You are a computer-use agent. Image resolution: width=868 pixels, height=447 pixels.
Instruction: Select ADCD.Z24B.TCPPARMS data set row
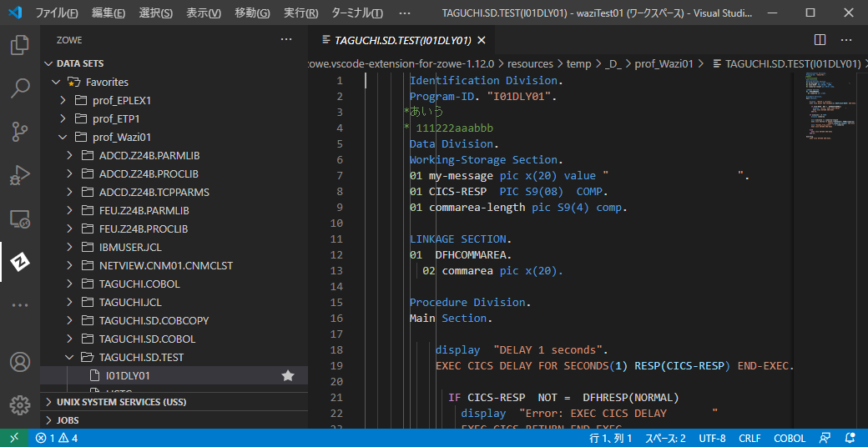(x=174, y=192)
